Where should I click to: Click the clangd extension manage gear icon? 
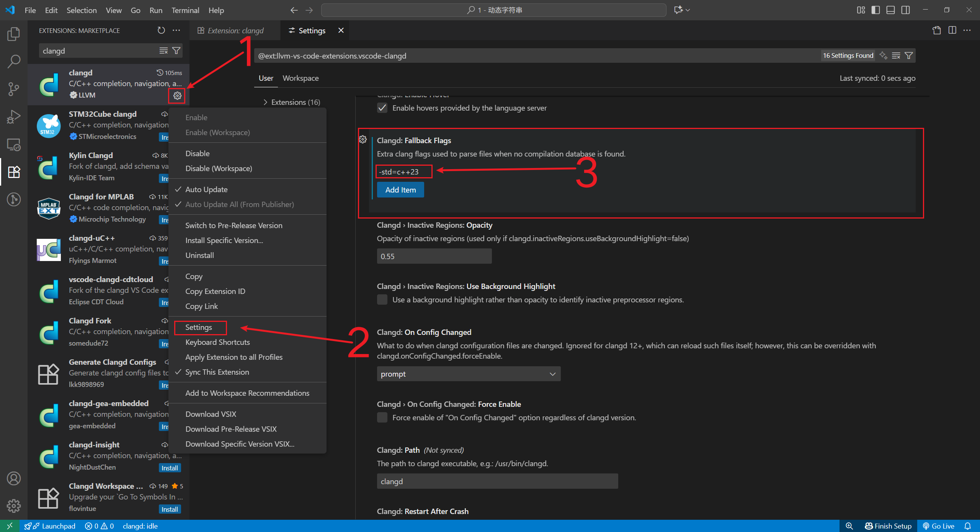(x=177, y=96)
